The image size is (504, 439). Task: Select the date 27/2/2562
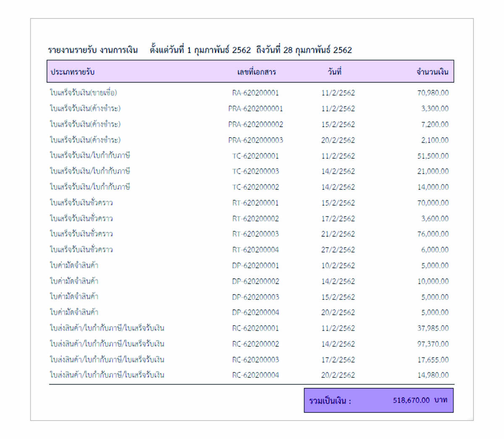tap(338, 250)
